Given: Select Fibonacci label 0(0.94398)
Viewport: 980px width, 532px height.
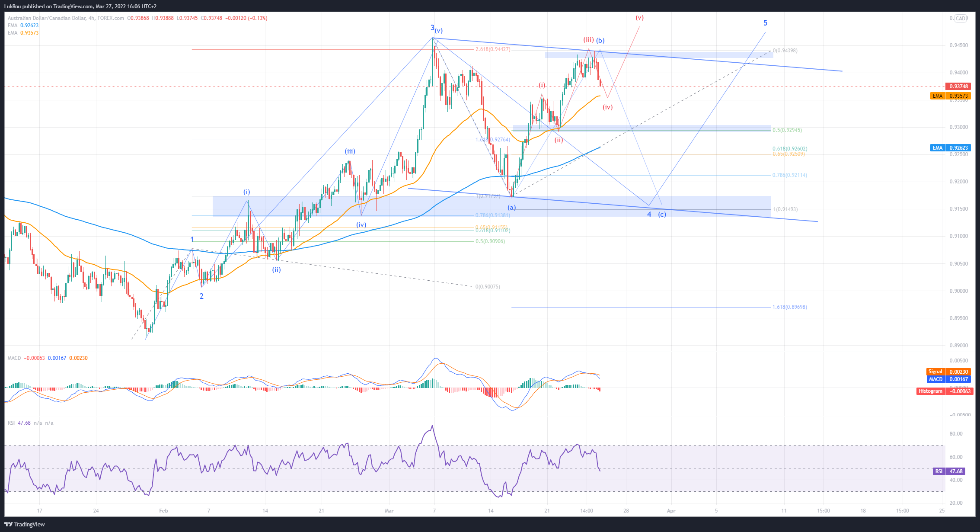Looking at the screenshot, I should [x=785, y=51].
